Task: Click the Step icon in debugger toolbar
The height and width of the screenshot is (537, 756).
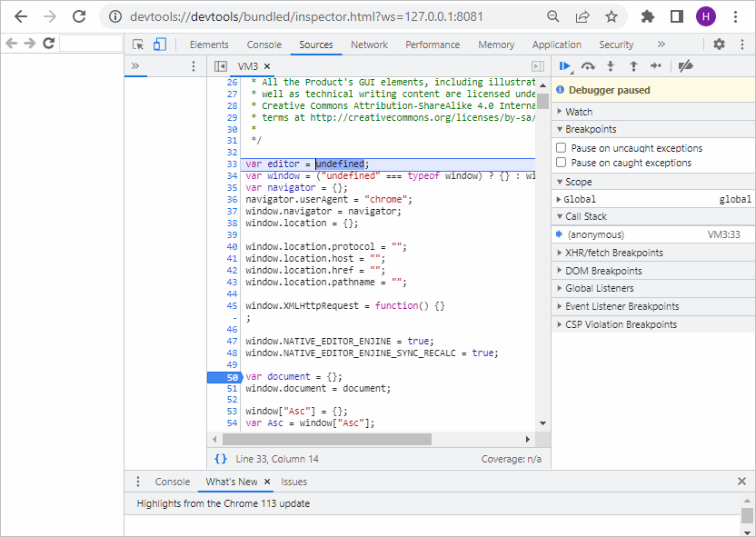Action: 656,66
